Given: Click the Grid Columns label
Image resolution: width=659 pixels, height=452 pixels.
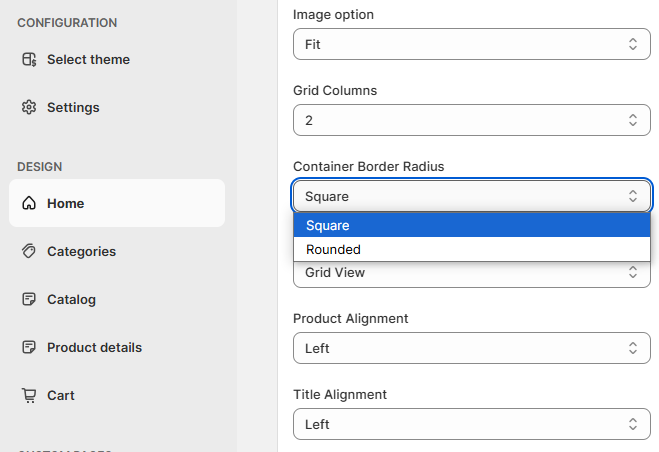Looking at the screenshot, I should click(335, 90).
